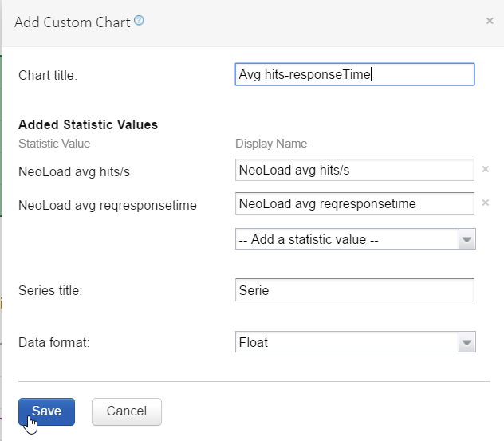
Task: Focus the NeoLoad avg hits/s display name field
Action: [355, 170]
